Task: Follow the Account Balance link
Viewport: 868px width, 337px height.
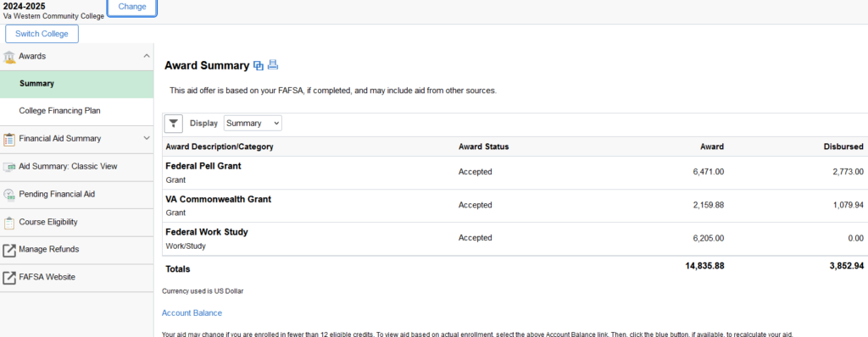Action: point(192,313)
